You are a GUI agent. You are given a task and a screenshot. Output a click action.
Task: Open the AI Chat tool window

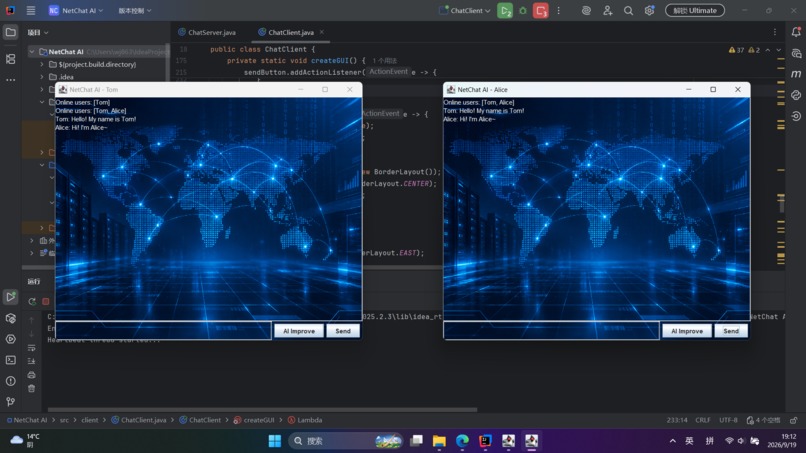click(796, 53)
